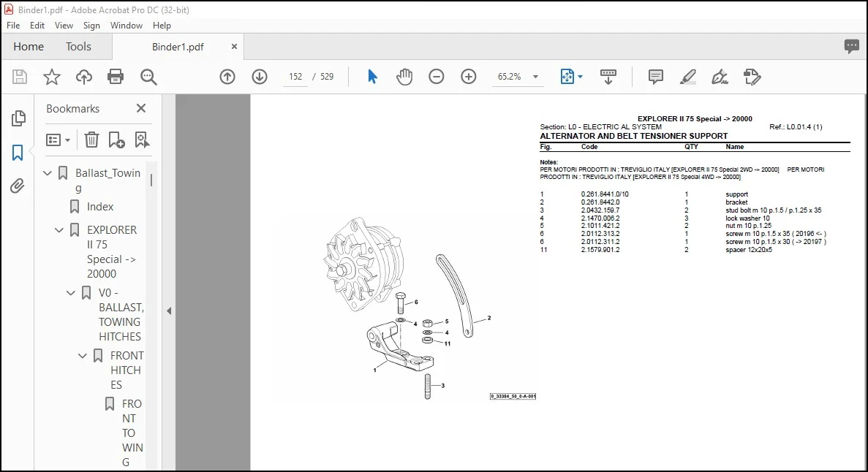This screenshot has width=868, height=472.
Task: Select the Binder1.pdf document tab
Action: coord(178,47)
